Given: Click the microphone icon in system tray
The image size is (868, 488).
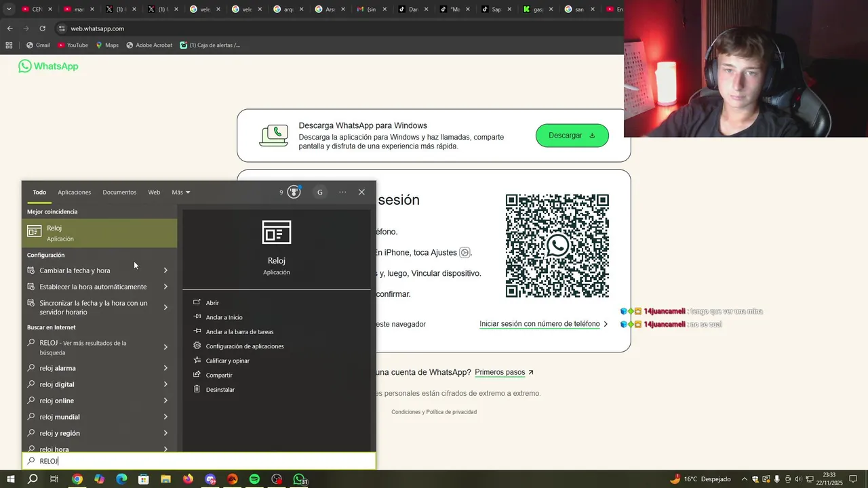Looking at the screenshot, I should pyautogui.click(x=776, y=479).
